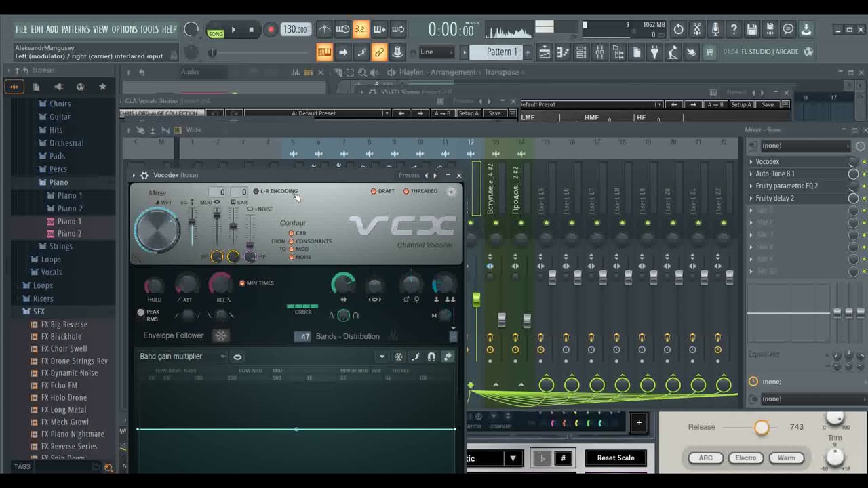Open the TOOLS menu
868x488 pixels.
point(149,29)
